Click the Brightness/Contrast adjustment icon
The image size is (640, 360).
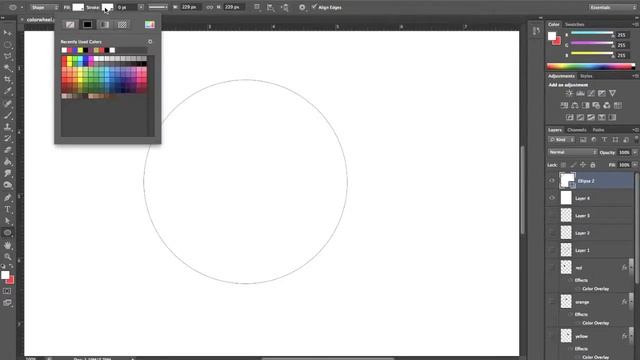pos(569,93)
